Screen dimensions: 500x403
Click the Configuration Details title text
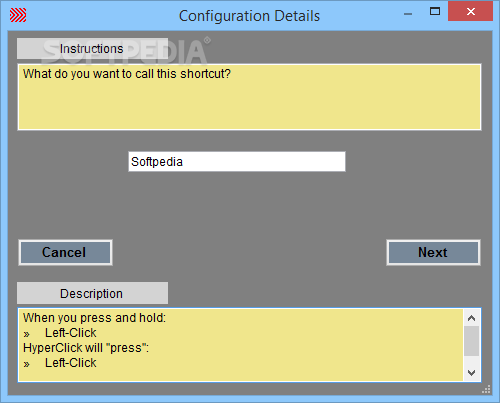tap(249, 16)
